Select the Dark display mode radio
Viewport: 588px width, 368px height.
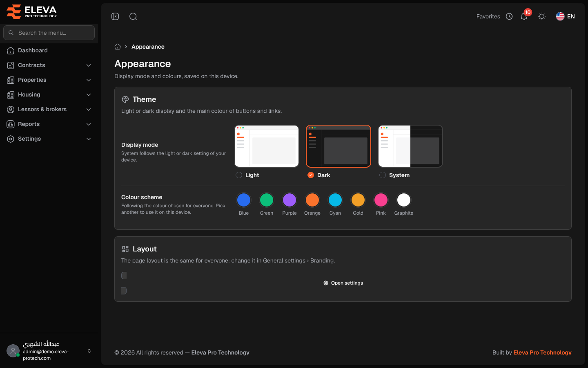(311, 175)
